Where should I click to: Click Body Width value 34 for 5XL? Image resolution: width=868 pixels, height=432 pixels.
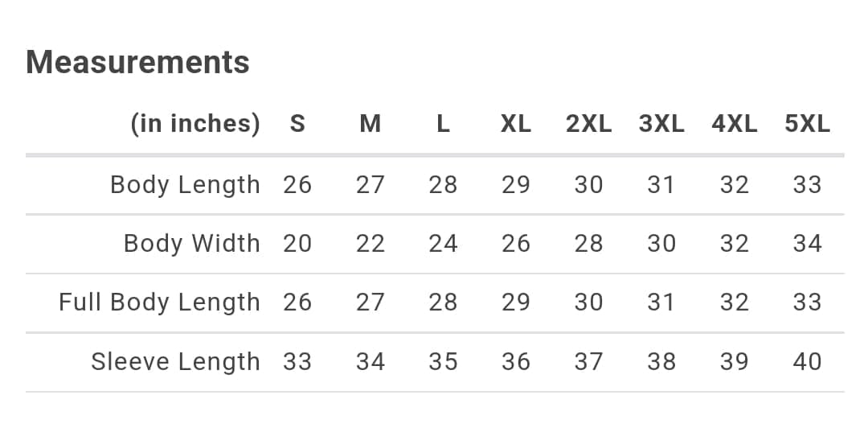[x=807, y=244]
